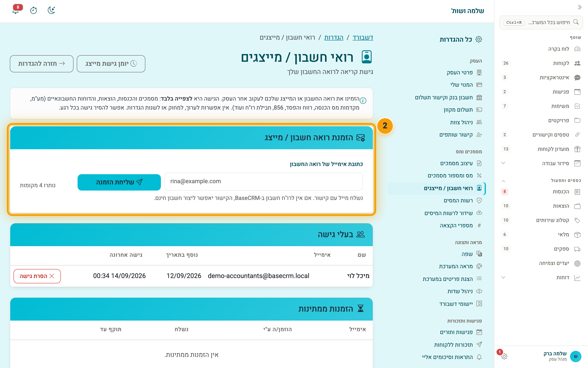
Task: Open the notifications bell icon
Action: pos(16,10)
